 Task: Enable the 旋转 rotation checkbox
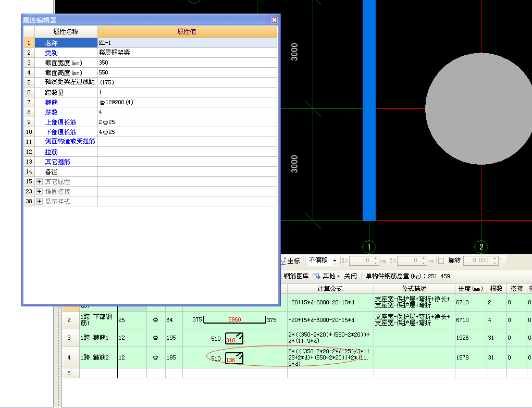441,261
